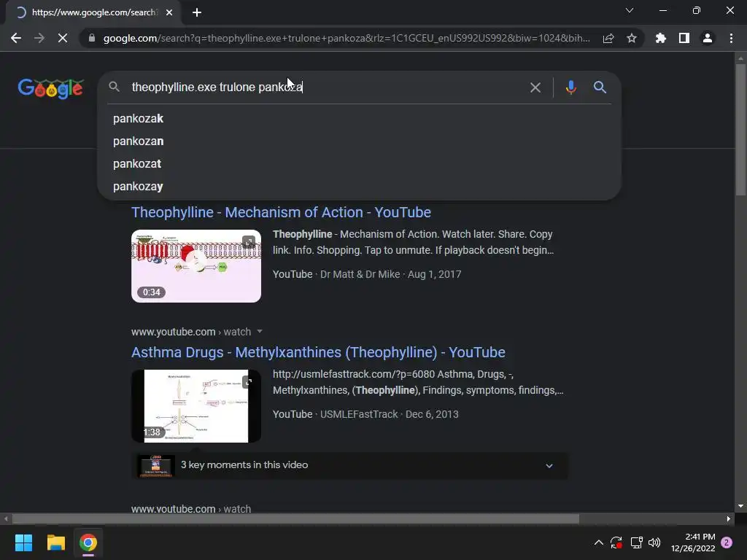Screen dimensions: 747x560
Task: Click the horizontal scrollbar thumb
Action: (x=295, y=518)
